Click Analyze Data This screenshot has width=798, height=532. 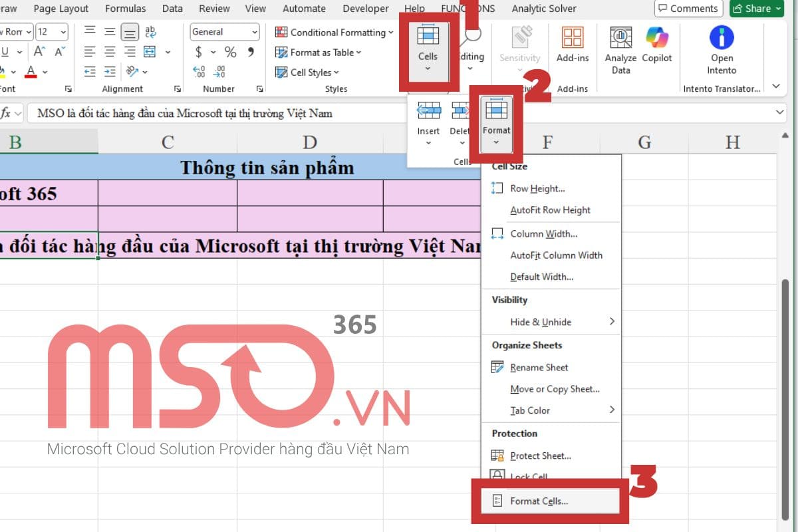tap(620, 50)
